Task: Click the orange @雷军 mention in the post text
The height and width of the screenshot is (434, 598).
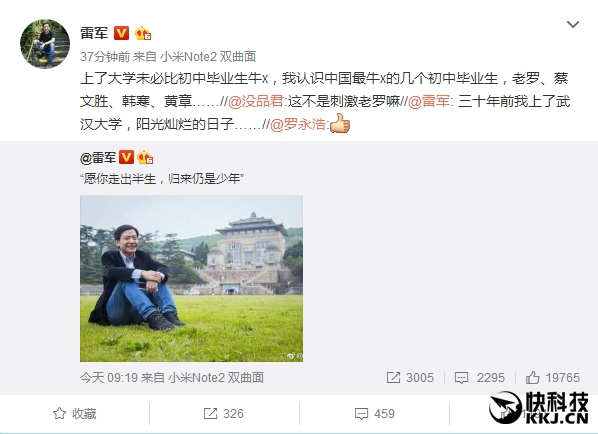Action: point(429,102)
